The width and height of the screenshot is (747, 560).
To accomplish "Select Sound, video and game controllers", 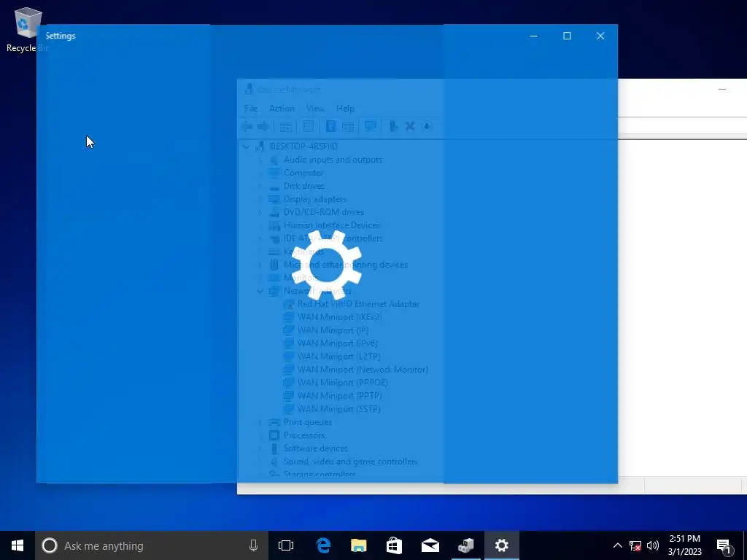I will [351, 462].
